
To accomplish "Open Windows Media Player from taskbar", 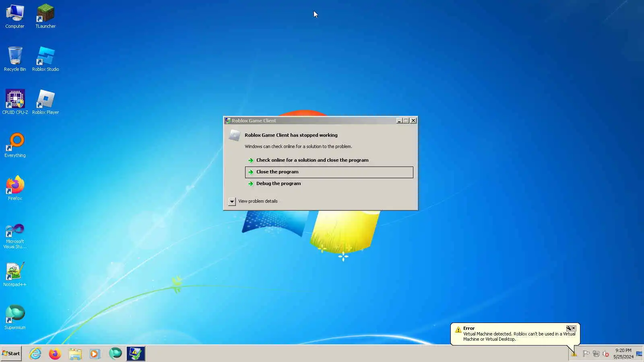I will [95, 354].
